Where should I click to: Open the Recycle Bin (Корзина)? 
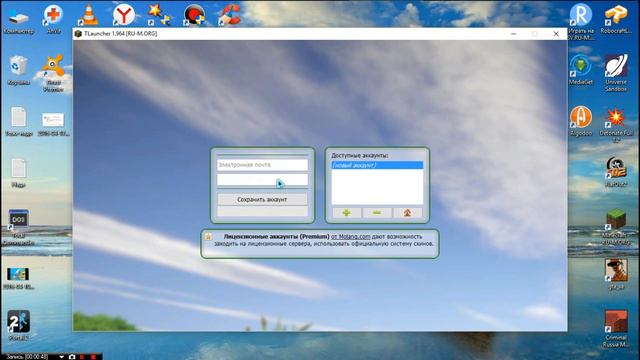(18, 70)
